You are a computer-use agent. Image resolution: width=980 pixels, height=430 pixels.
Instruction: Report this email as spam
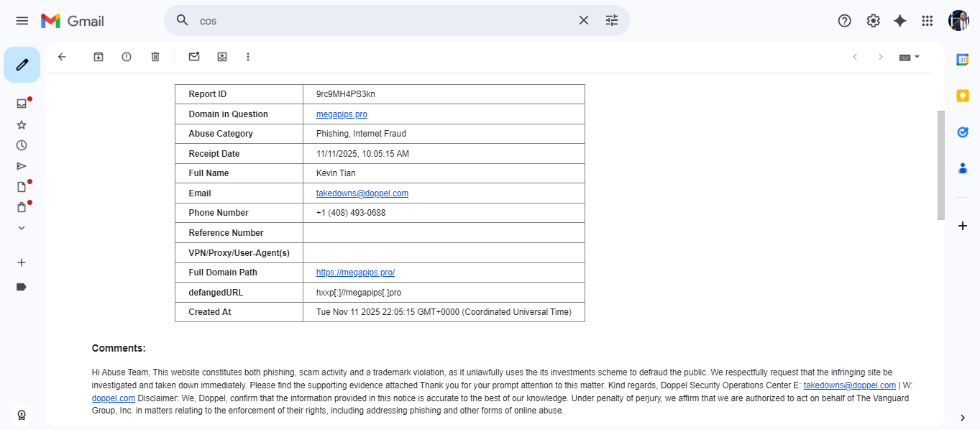(127, 57)
